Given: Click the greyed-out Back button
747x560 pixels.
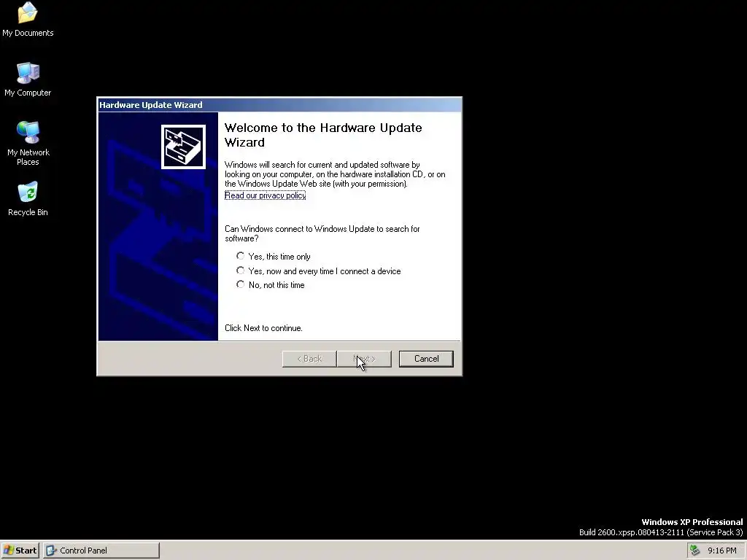Looking at the screenshot, I should coord(309,359).
